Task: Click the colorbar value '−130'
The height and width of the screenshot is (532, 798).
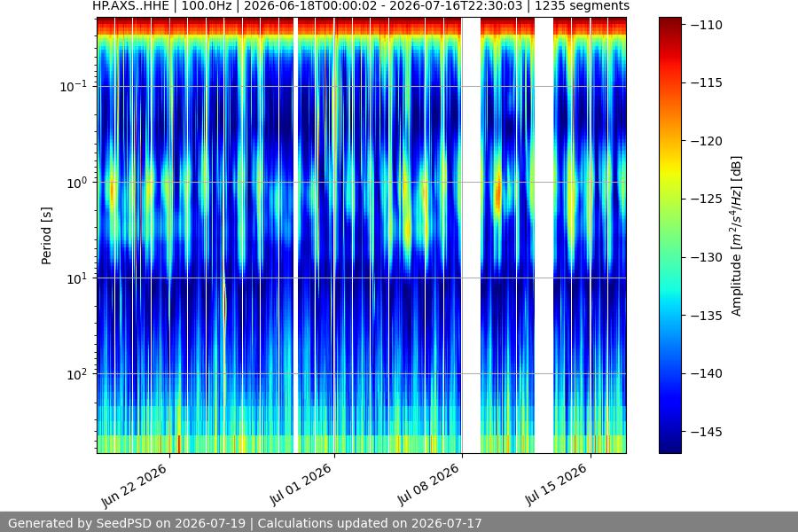Action: tap(707, 257)
